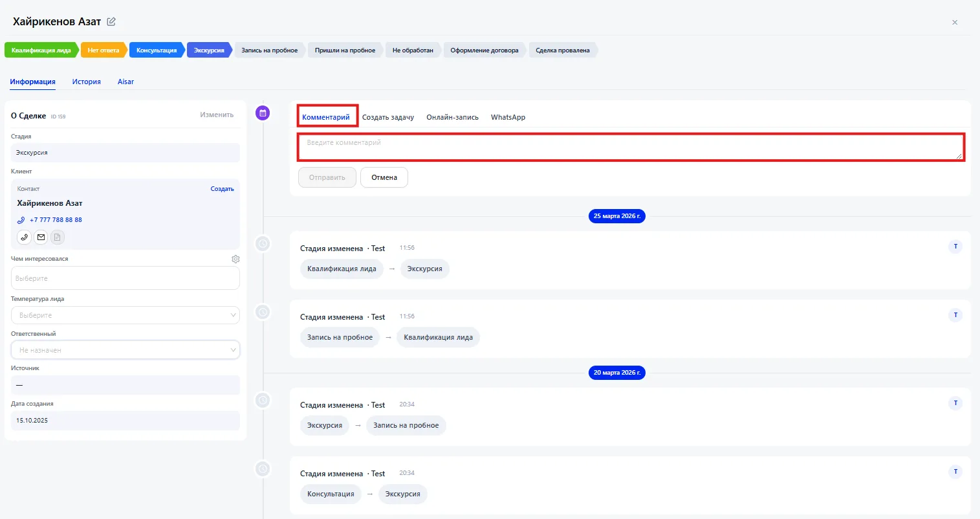Image resolution: width=980 pixels, height=519 pixels.
Task: Close the deal card with the X icon
Action: click(x=955, y=22)
